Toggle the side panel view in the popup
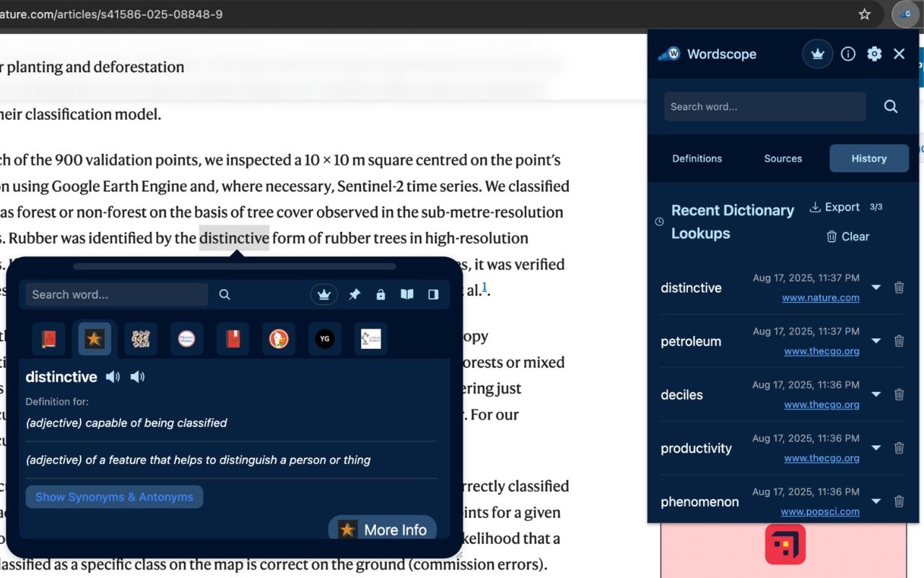Viewport: 924px width, 578px height. point(433,294)
